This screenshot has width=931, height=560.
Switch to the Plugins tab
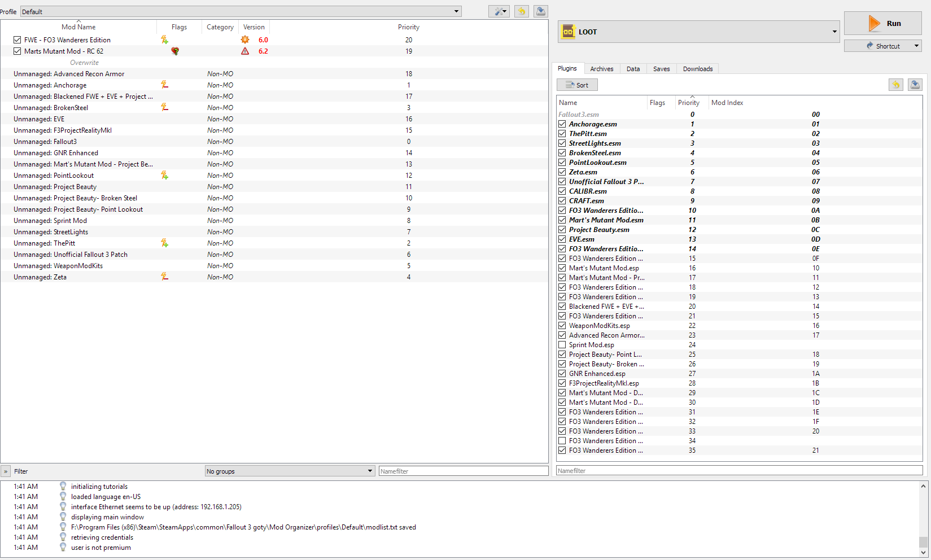click(x=567, y=68)
